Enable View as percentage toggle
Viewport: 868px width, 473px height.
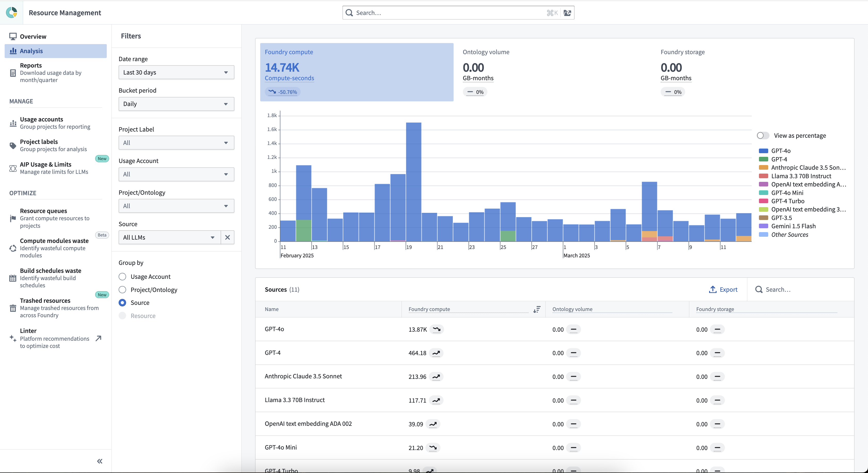762,135
